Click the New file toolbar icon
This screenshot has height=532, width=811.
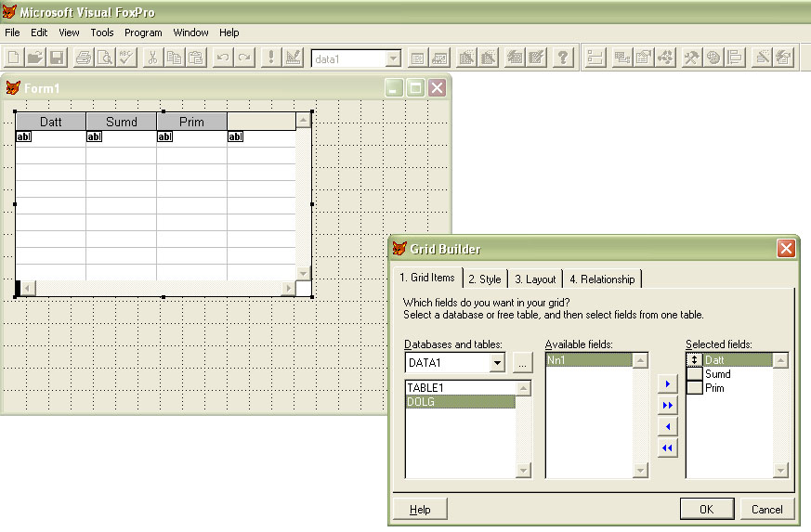[13, 58]
